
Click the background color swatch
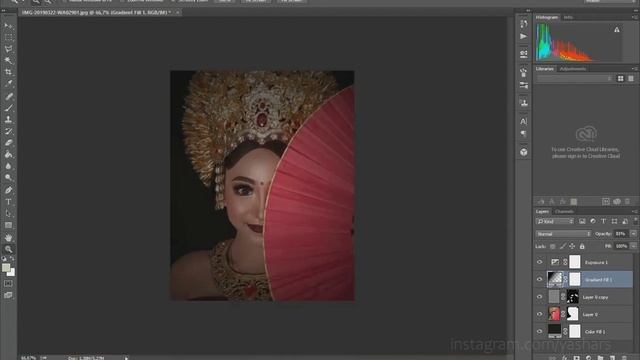pos(12,273)
